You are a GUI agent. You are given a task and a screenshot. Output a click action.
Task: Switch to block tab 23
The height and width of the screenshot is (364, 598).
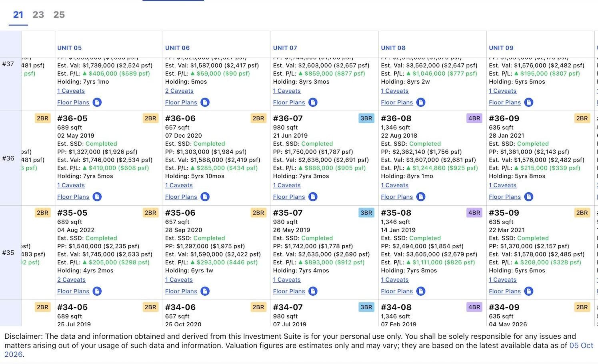pos(38,15)
